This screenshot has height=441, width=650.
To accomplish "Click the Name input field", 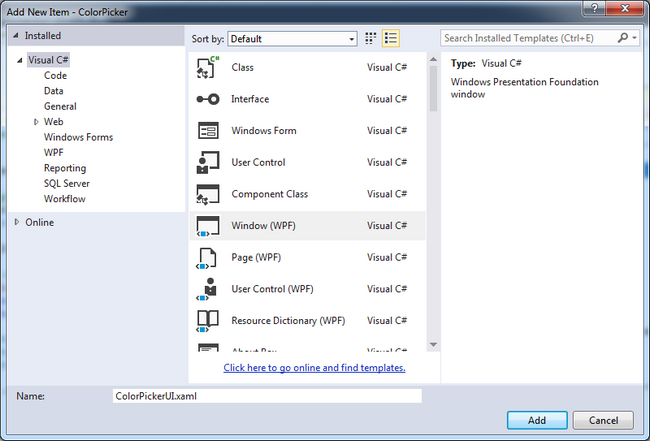I will pyautogui.click(x=267, y=396).
